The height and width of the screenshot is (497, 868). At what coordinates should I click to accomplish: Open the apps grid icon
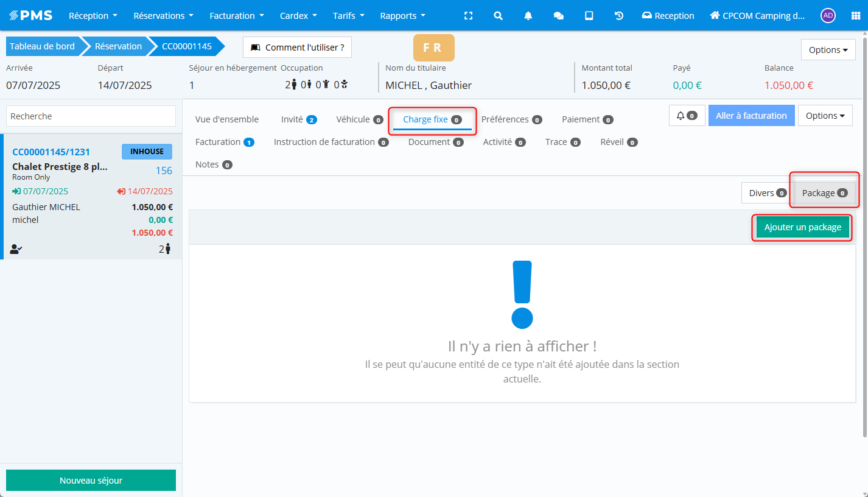[855, 16]
